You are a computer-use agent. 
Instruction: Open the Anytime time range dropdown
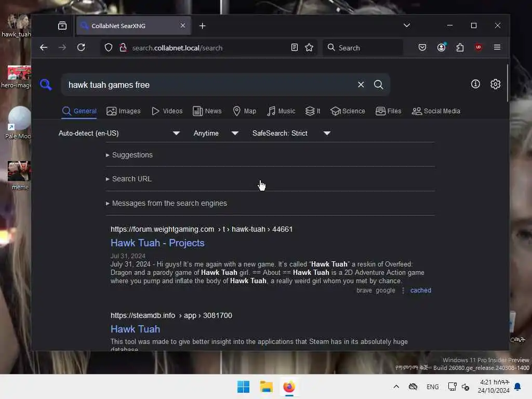point(216,133)
